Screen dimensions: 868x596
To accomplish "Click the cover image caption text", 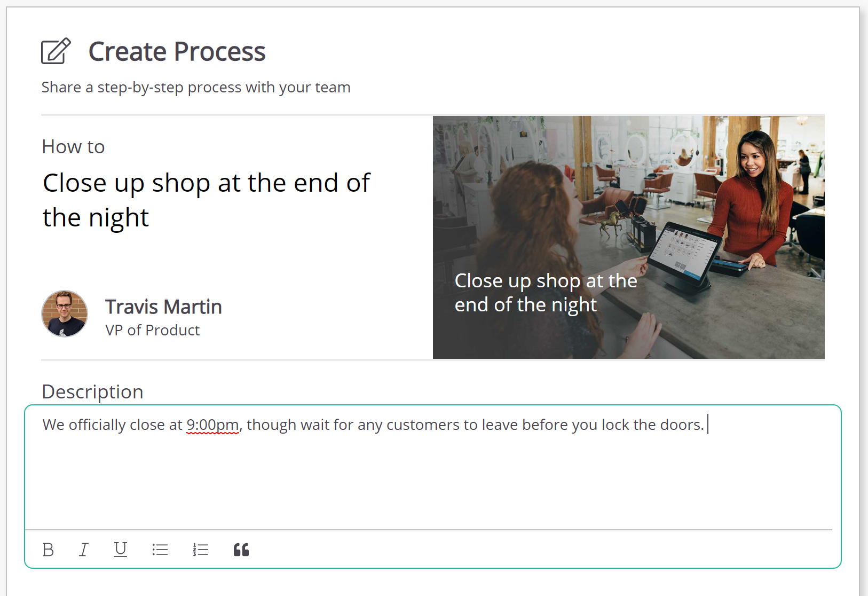I will pyautogui.click(x=546, y=293).
